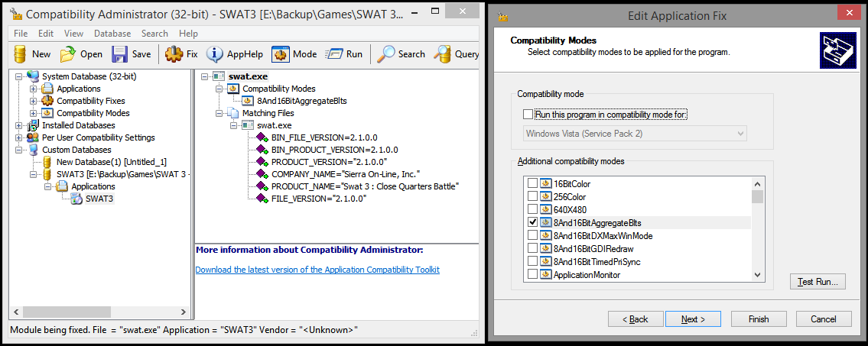Image resolution: width=868 pixels, height=346 pixels.
Task: Collapse the System Database (32-bit) node
Action: (x=19, y=76)
